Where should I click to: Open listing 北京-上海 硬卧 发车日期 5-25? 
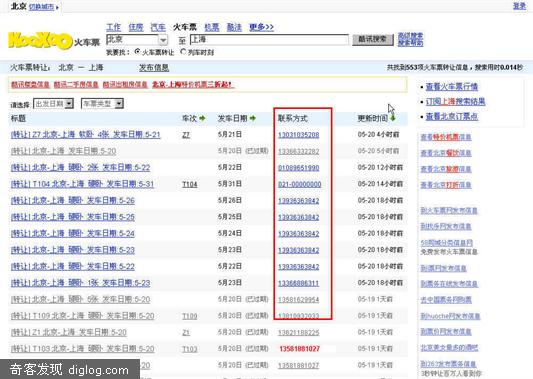point(73,217)
